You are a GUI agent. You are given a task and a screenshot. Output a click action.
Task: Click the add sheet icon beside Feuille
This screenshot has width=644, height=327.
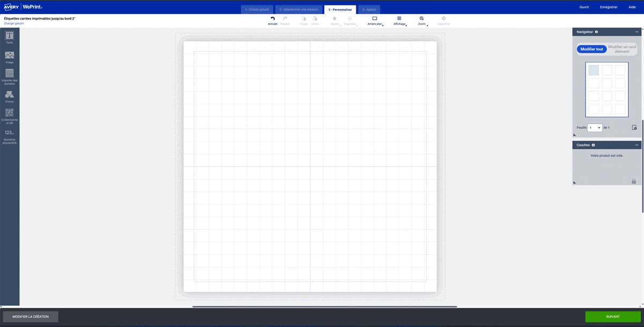tap(634, 128)
